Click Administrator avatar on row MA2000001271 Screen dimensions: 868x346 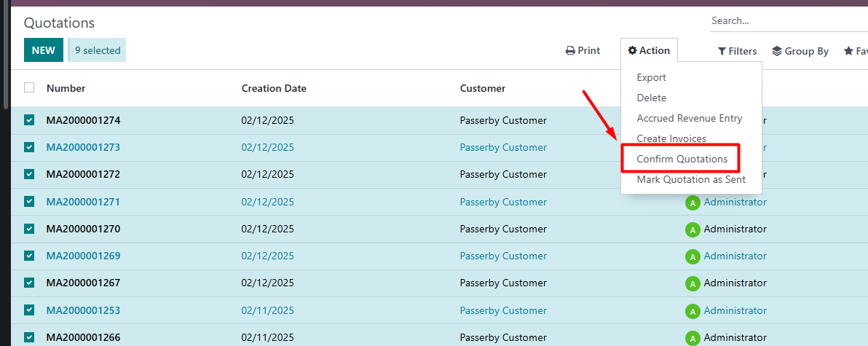pyautogui.click(x=693, y=203)
